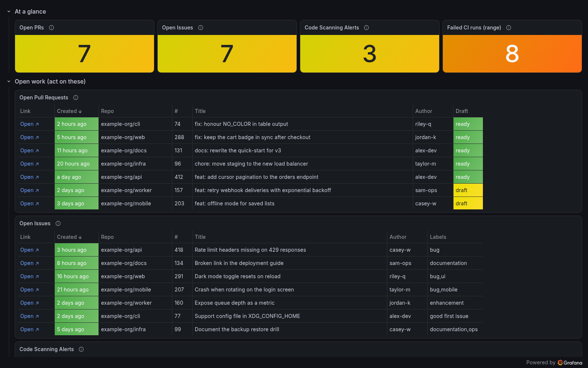
Task: Sort issues by Created column
Action: [x=69, y=237]
